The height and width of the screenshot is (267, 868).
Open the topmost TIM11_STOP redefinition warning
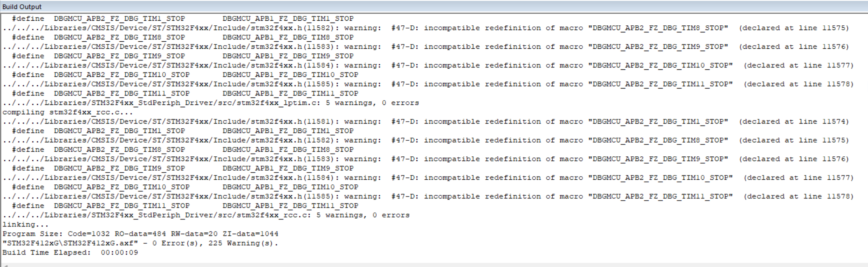(428, 84)
